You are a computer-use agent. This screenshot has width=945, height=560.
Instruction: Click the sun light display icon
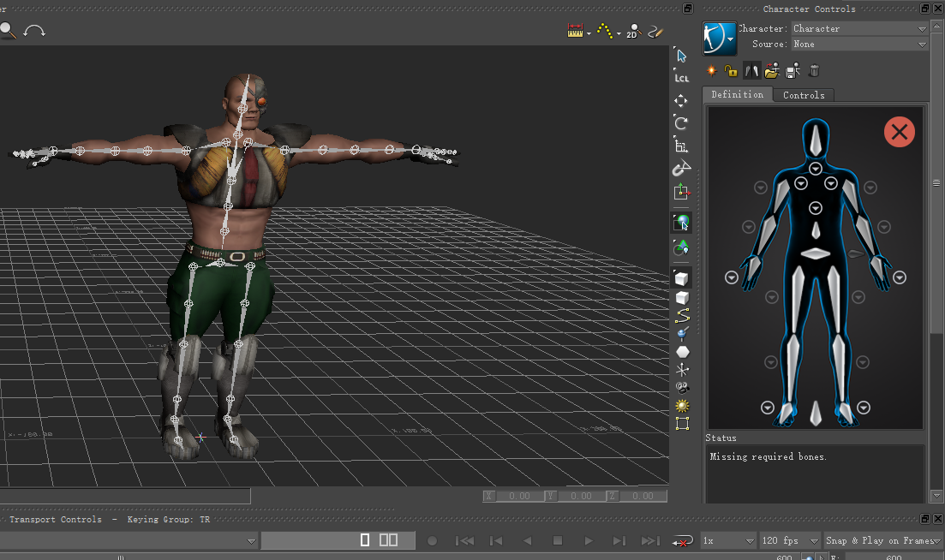coord(682,406)
